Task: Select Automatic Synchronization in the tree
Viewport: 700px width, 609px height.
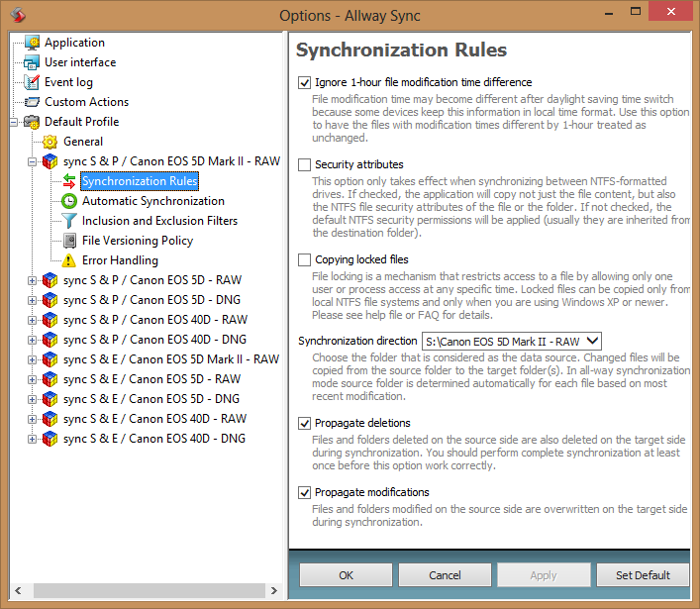Action: click(x=153, y=201)
